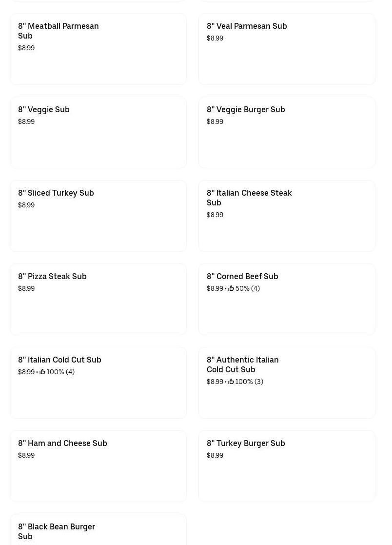
Task: Click $8.99 price under Turkey Burger Sub
Action: (215, 455)
